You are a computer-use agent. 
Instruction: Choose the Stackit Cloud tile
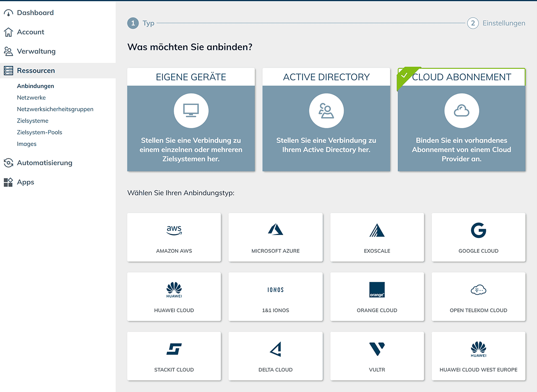pos(174,356)
